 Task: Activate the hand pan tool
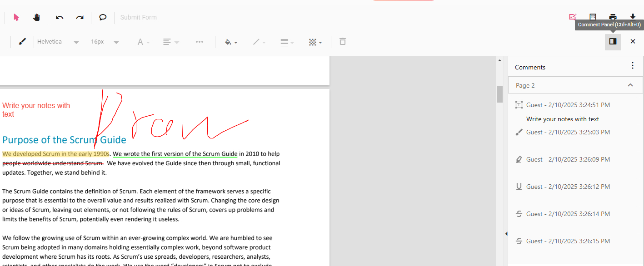37,17
